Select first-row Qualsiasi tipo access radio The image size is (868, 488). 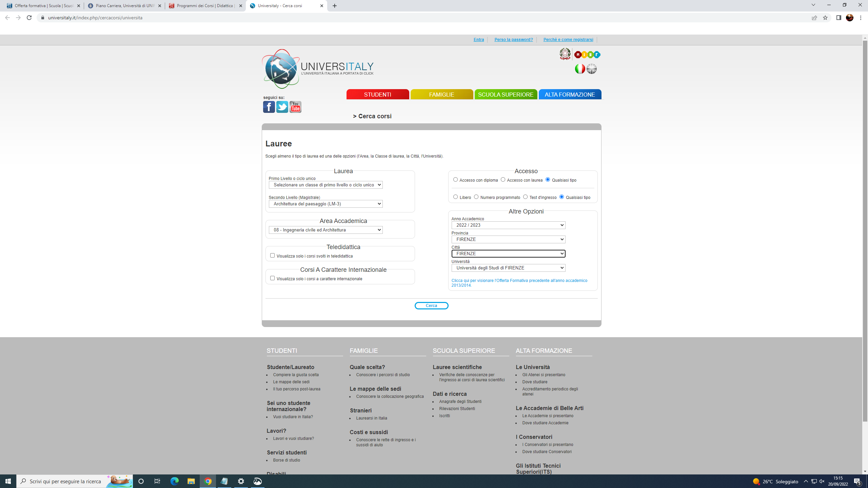point(548,180)
